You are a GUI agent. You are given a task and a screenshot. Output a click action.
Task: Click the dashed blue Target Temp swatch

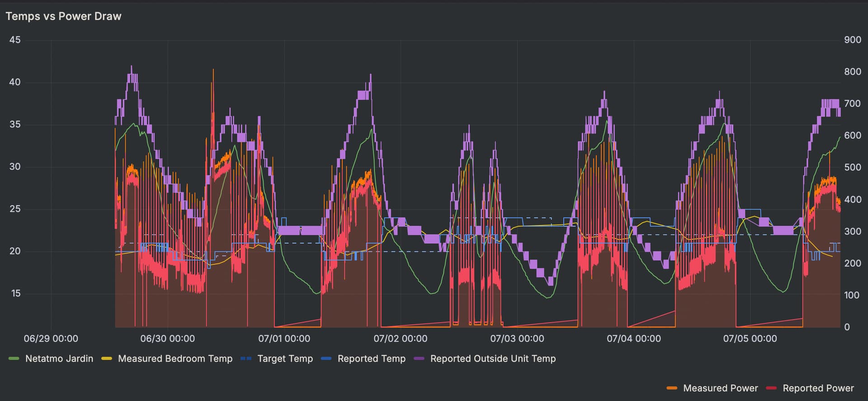tap(246, 358)
